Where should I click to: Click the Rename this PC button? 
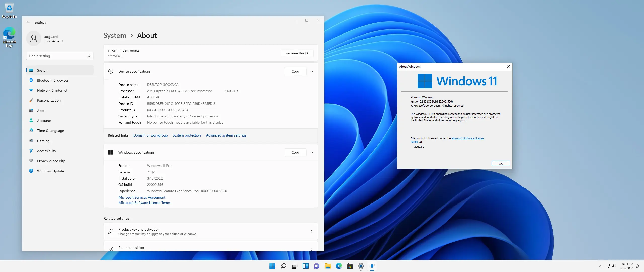point(297,53)
